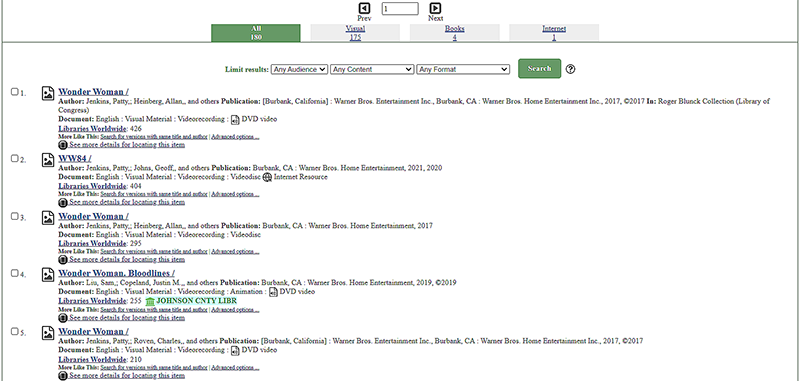800x381 pixels.
Task: Open Advanced options for result 1
Action: (x=235, y=137)
